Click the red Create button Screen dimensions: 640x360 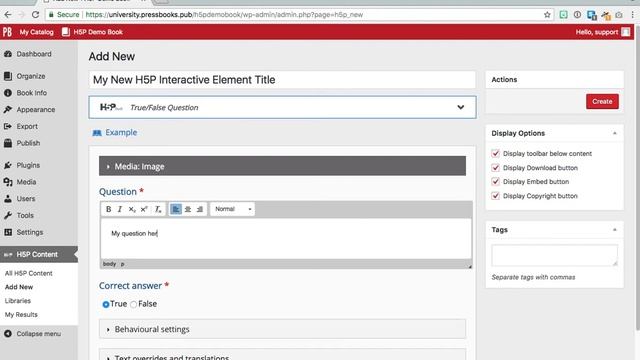602,101
